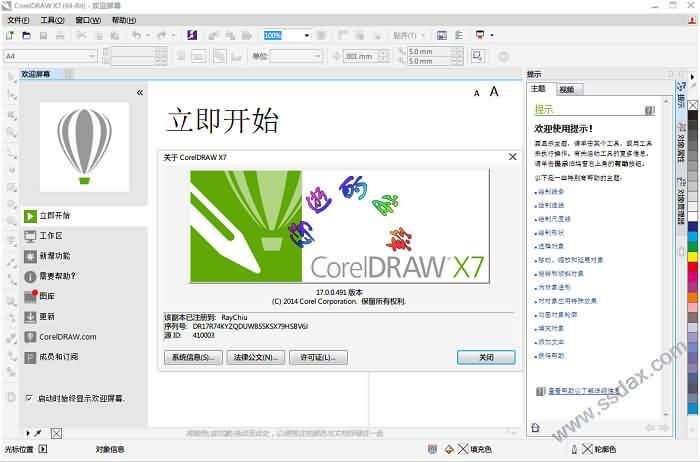Image resolution: width=700 pixels, height=462 pixels.
Task: Click the 系统信息(S)... button
Action: (192, 357)
